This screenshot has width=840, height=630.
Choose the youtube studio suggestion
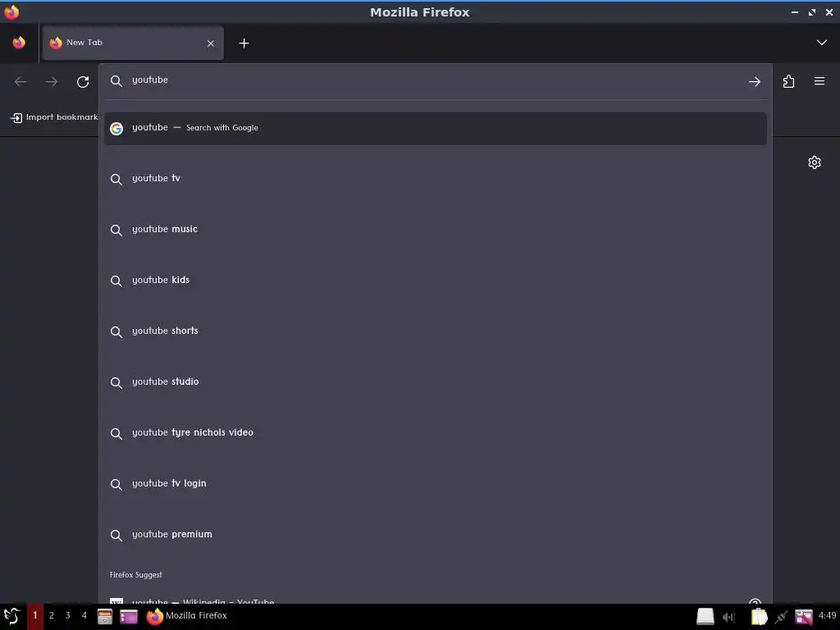point(435,382)
